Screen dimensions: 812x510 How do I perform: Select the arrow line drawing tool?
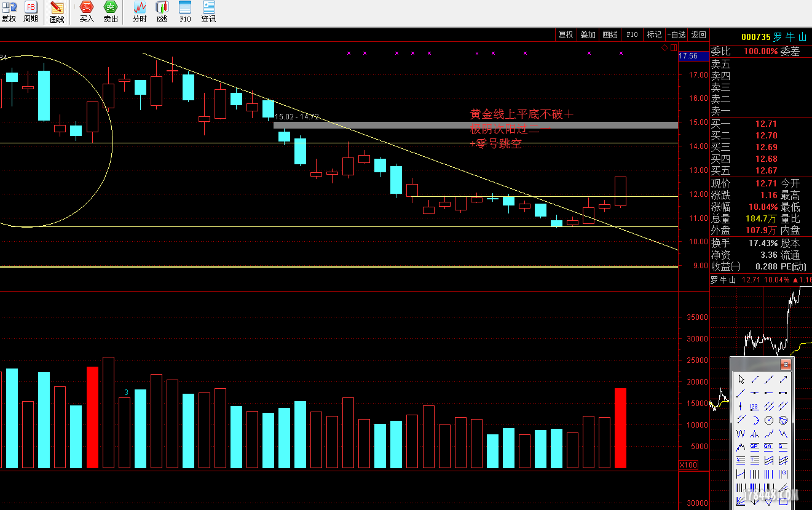(783, 379)
